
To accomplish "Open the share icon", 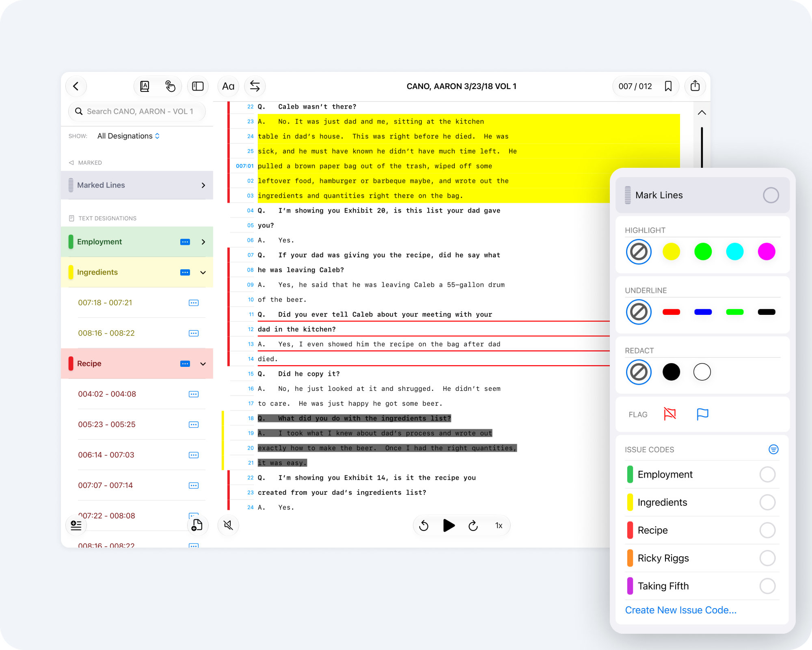I will [695, 86].
